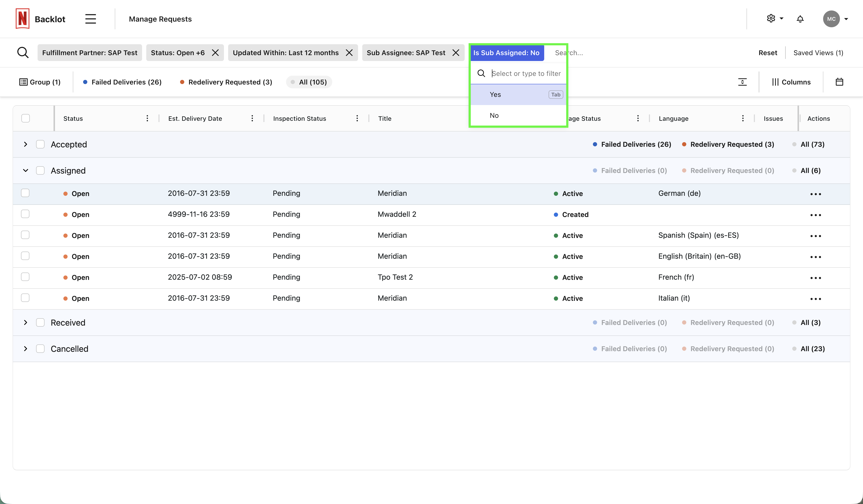Check the select-all checkbox in header
The height and width of the screenshot is (504, 863).
pyautogui.click(x=26, y=118)
